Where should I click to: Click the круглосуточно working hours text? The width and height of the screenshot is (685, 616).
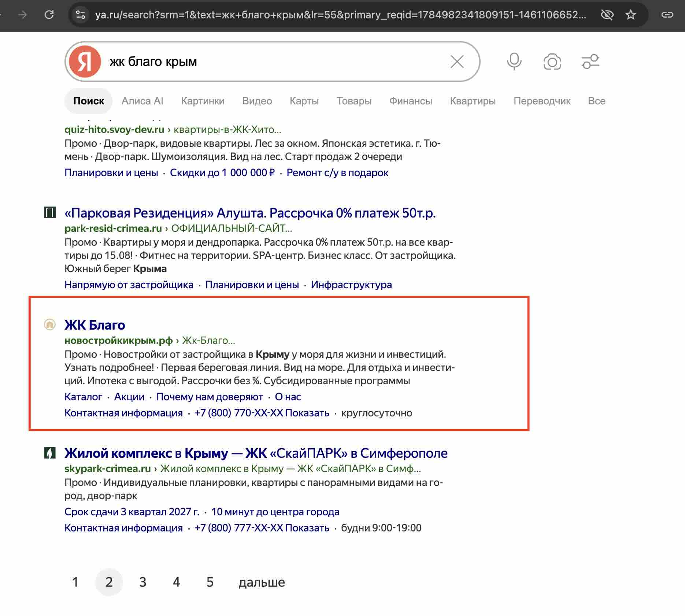(x=377, y=413)
